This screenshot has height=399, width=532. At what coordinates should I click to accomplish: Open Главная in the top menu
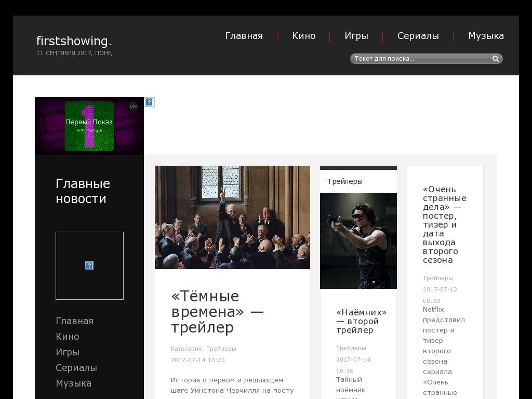pyautogui.click(x=244, y=36)
